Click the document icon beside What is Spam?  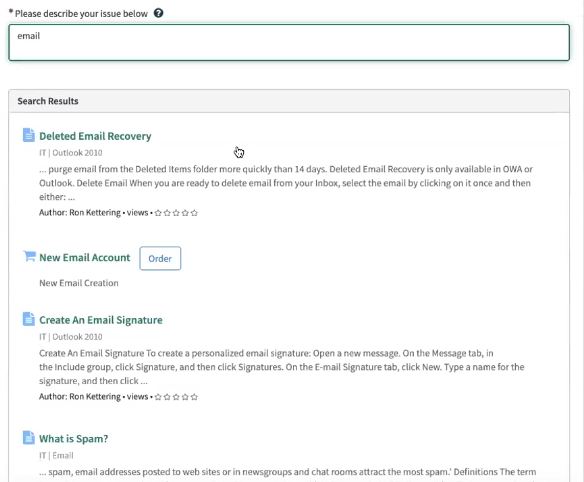tap(29, 438)
